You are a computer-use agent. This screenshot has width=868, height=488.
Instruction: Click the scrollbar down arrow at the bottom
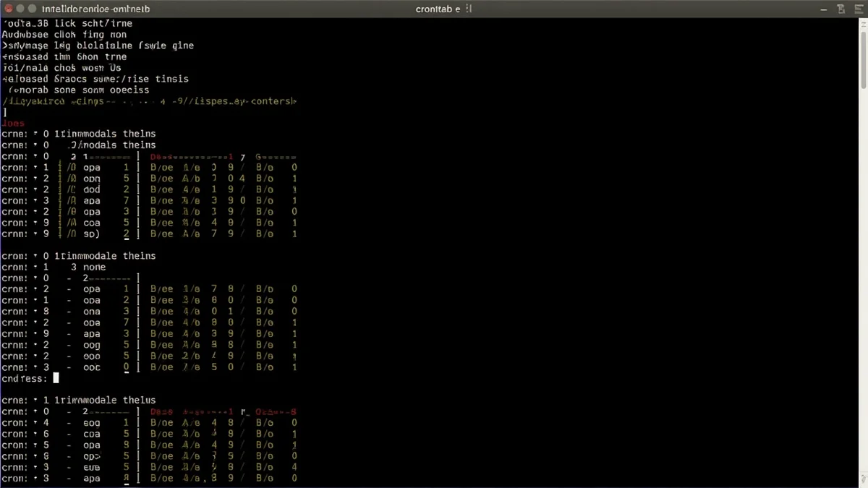(863, 480)
